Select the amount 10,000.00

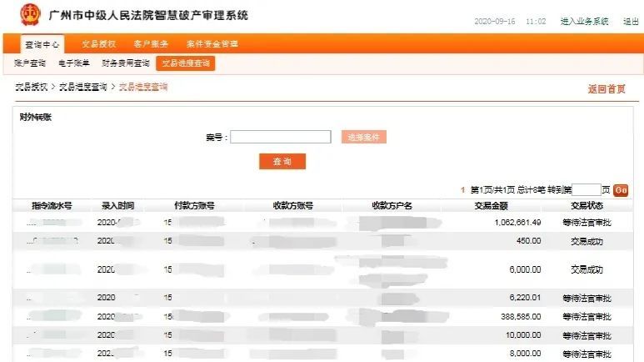click(x=523, y=334)
